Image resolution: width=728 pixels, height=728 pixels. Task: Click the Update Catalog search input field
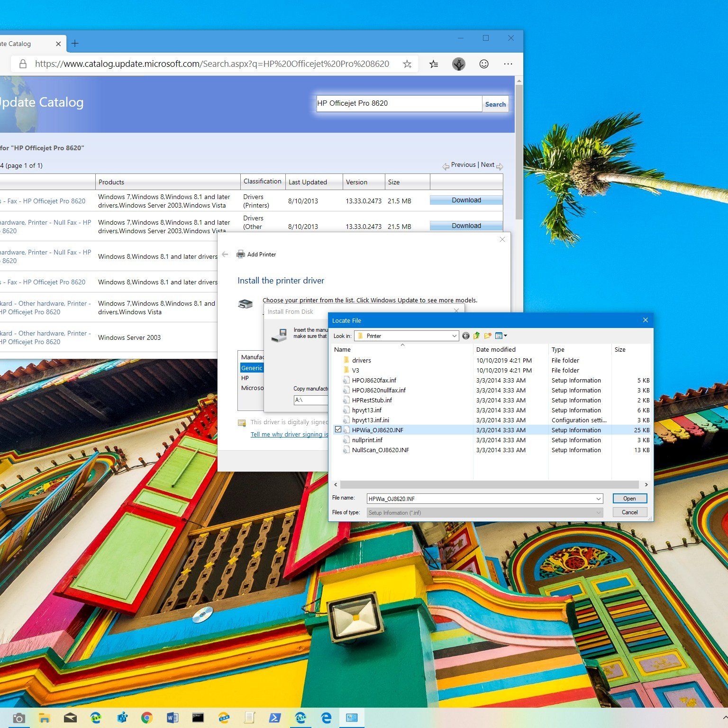tap(399, 103)
